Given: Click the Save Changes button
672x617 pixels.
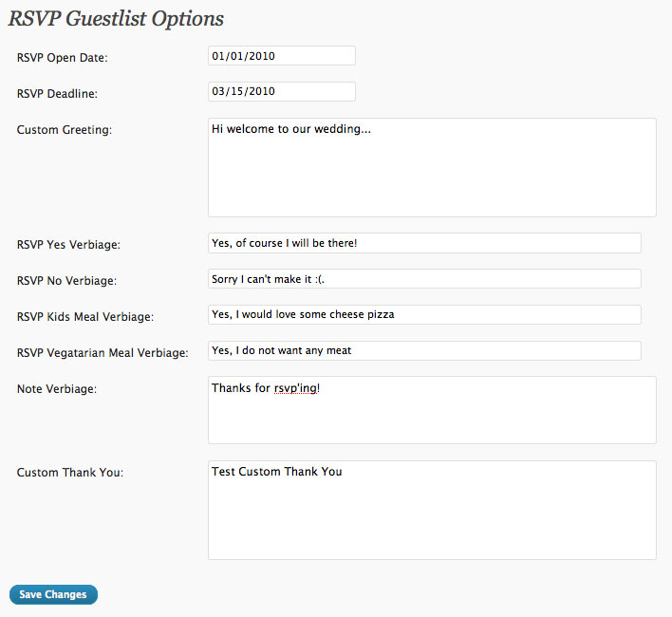Looking at the screenshot, I should (53, 594).
